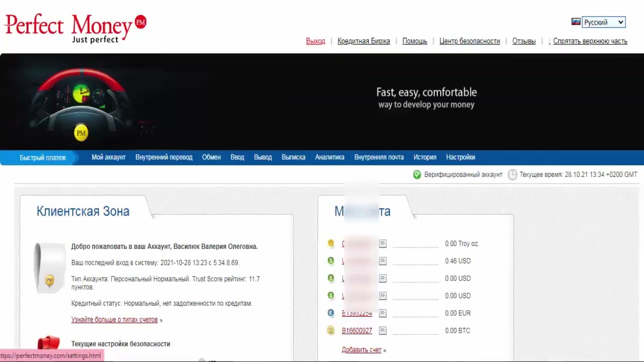Click the Выход logout link

(x=315, y=41)
